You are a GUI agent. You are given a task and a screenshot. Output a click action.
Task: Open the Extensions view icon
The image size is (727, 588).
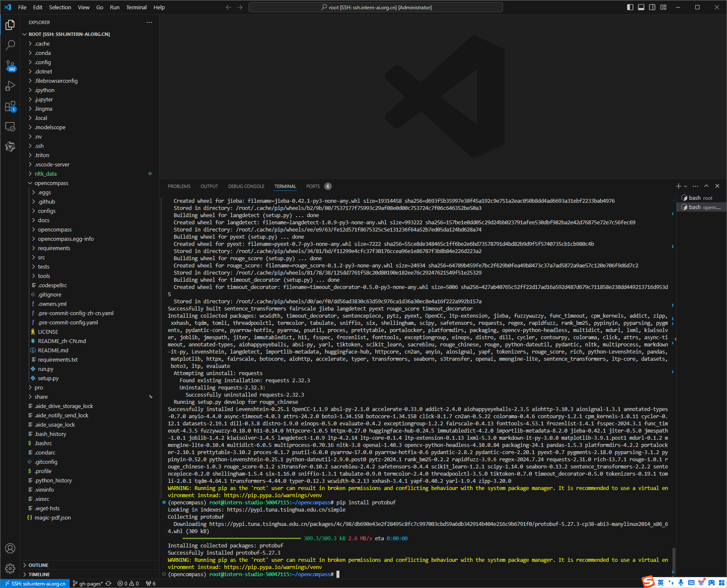(x=10, y=106)
